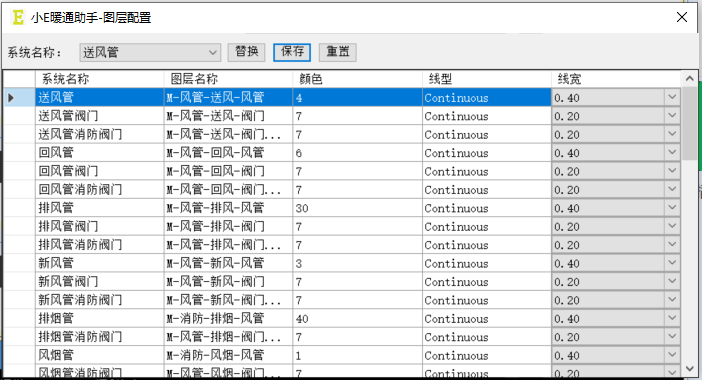Open line width dropdown for 排烟管消防阀门 row
The width and height of the screenshot is (702, 380).
[x=672, y=337]
